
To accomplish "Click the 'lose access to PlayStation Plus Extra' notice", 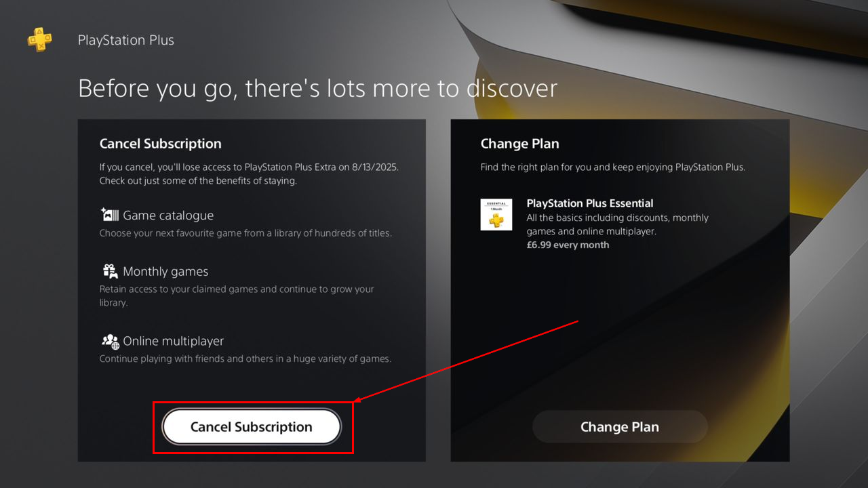I will (249, 174).
